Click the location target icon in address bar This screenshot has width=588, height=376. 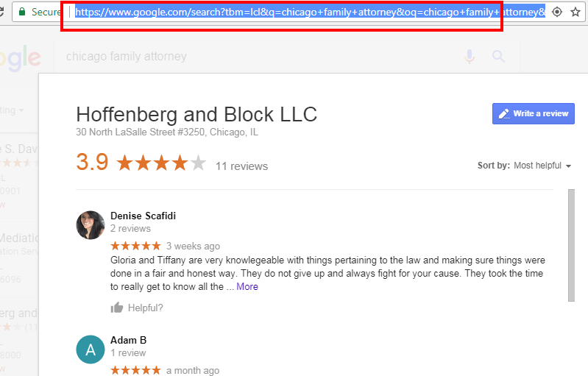click(557, 12)
